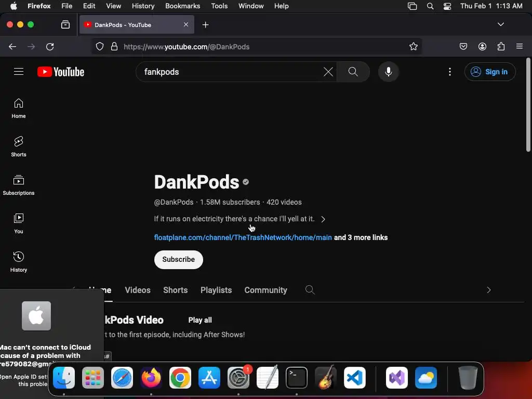This screenshot has width=532, height=399.
Task: Start voice search with microphone
Action: [389, 72]
